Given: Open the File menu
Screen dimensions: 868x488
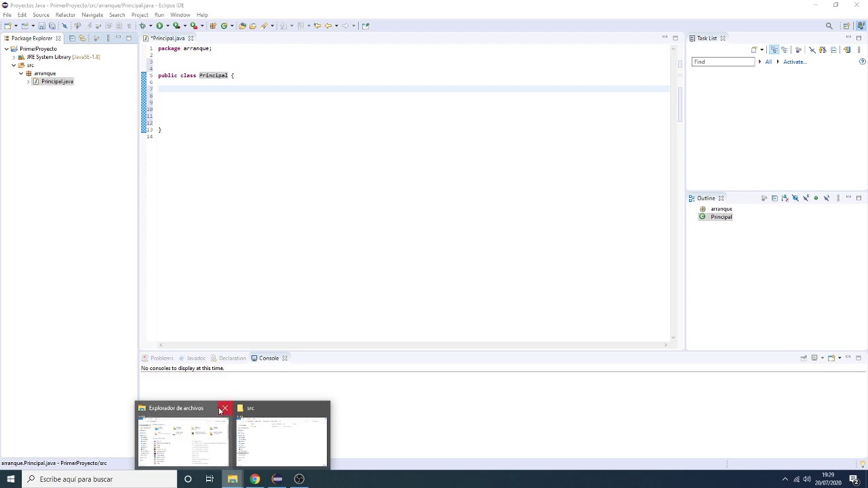Looking at the screenshot, I should coord(7,15).
